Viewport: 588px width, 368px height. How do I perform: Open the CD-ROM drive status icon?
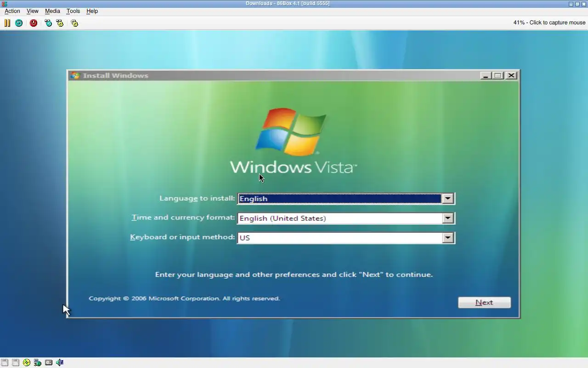tap(27, 362)
